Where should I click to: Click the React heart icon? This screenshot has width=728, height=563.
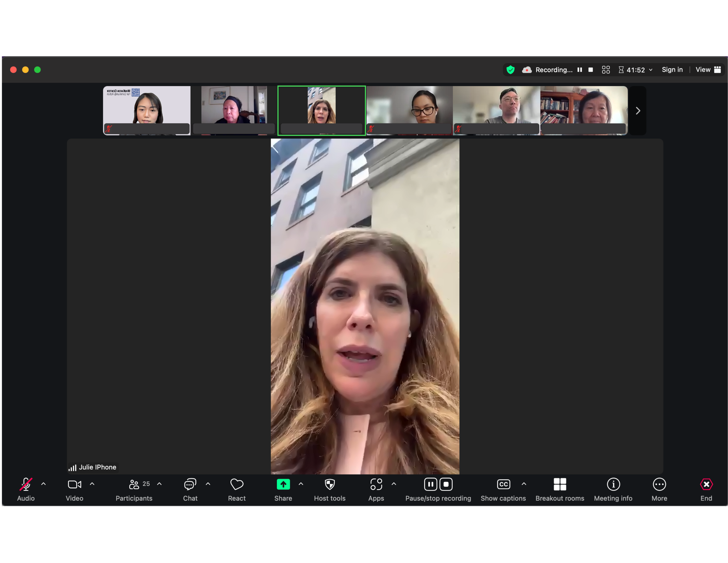[x=237, y=485]
